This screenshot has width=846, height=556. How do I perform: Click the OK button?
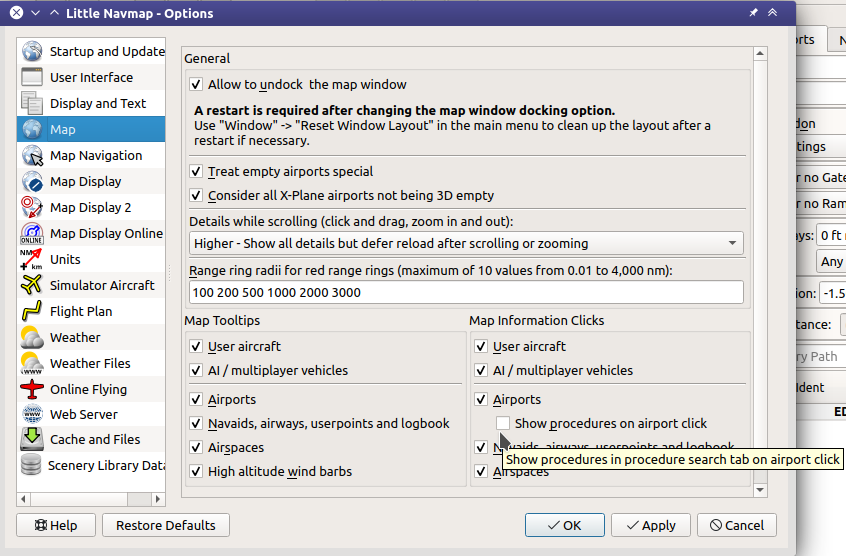[x=564, y=525]
